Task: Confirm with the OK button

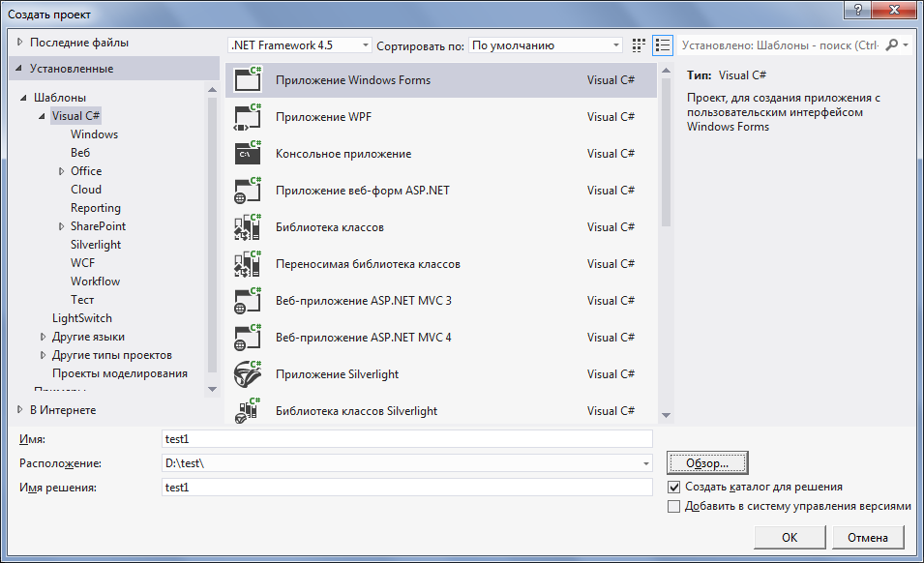Action: click(x=790, y=537)
